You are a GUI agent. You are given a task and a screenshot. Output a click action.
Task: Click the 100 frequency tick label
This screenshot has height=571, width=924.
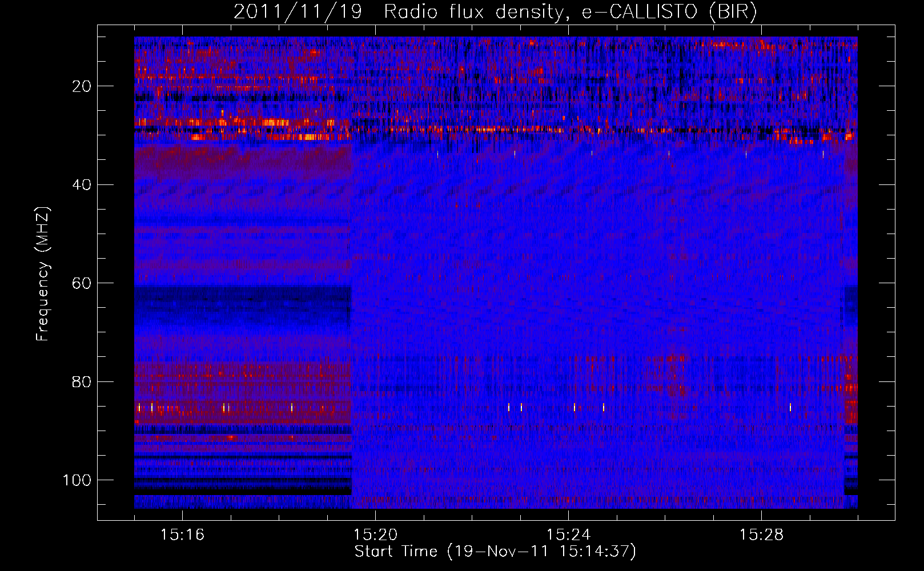coord(77,480)
